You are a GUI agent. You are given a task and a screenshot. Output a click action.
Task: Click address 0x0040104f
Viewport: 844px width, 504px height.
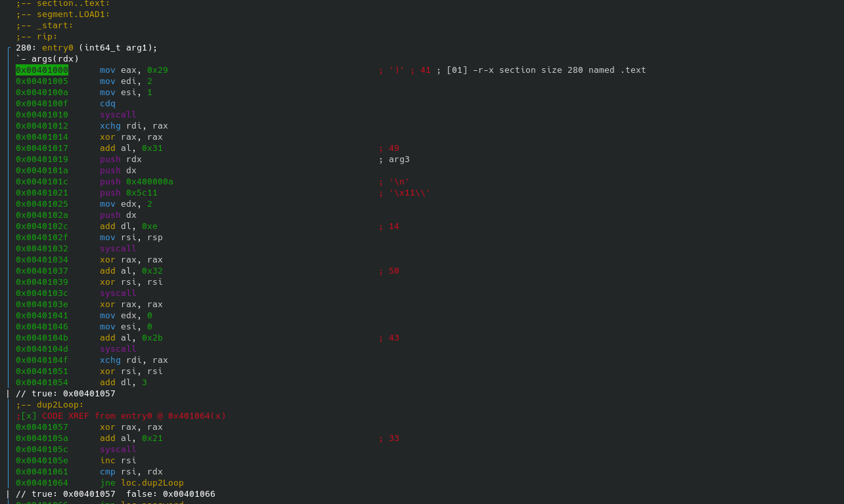42,360
